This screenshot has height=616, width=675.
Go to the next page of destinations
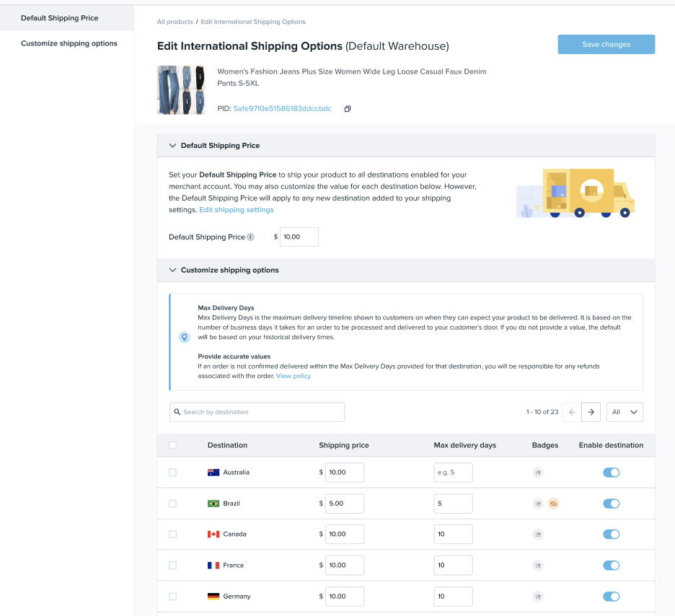[x=591, y=412]
